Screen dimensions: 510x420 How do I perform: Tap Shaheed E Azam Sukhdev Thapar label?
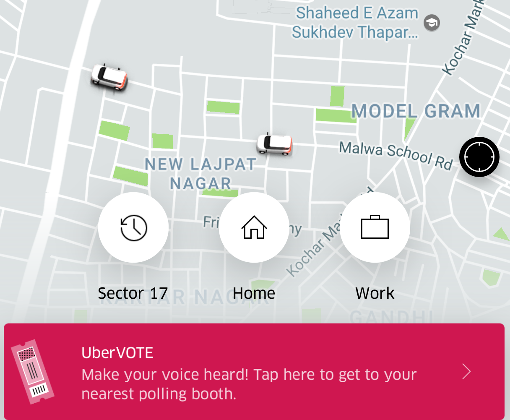click(356, 23)
